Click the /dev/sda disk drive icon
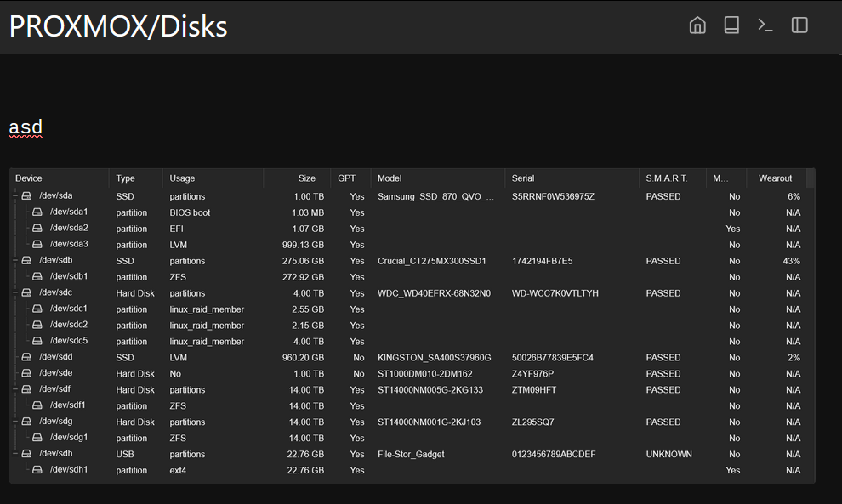The width and height of the screenshot is (842, 504). [x=26, y=196]
